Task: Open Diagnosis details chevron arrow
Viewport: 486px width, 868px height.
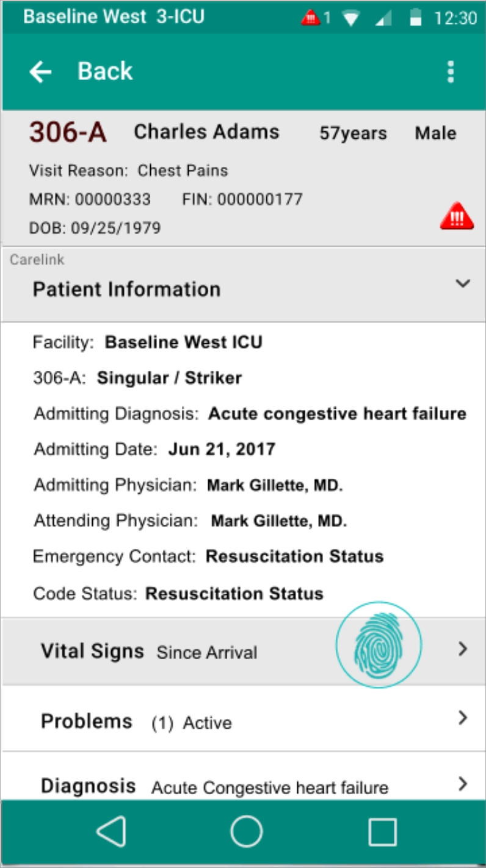Action: coord(463,784)
